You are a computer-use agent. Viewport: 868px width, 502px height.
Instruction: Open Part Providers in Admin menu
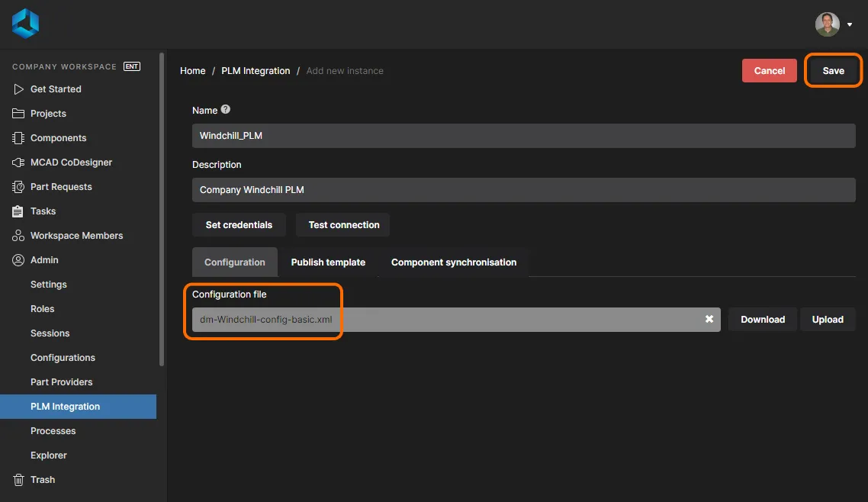point(61,382)
